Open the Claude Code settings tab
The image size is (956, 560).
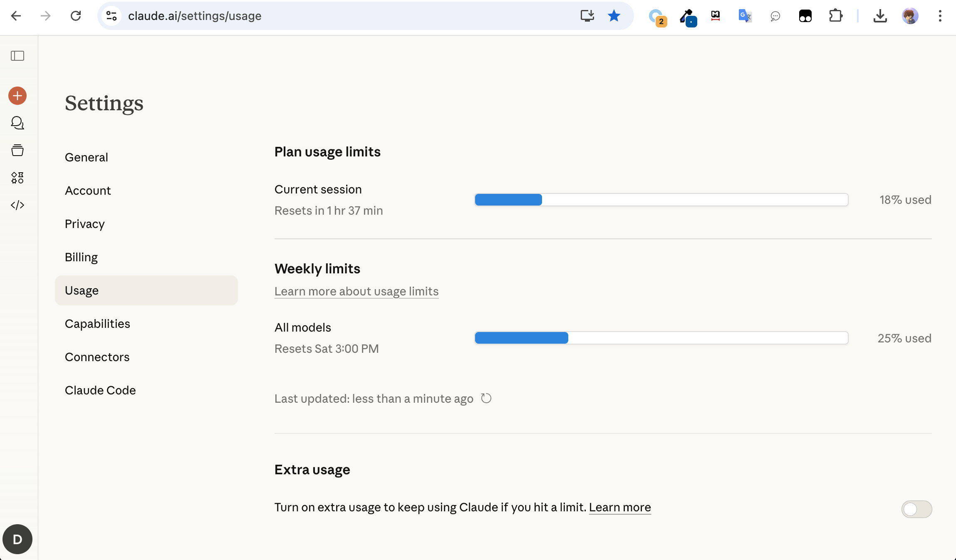tap(100, 390)
